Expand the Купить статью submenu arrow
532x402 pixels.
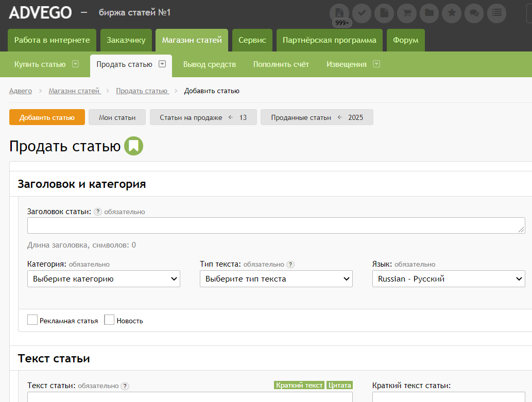[x=76, y=64]
